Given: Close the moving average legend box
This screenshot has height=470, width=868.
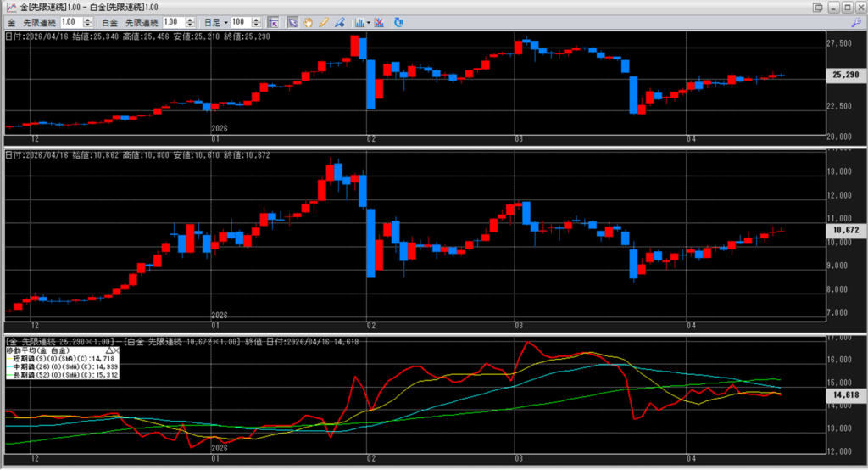Looking at the screenshot, I should pyautogui.click(x=116, y=350).
